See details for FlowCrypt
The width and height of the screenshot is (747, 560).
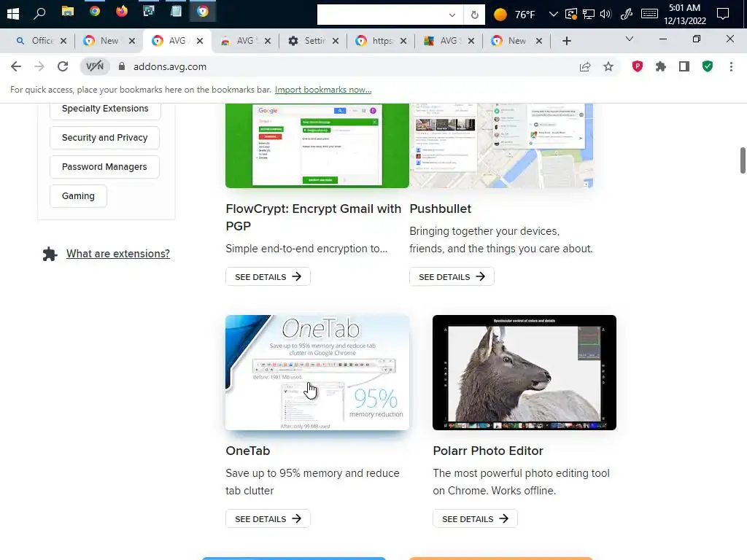point(268,276)
